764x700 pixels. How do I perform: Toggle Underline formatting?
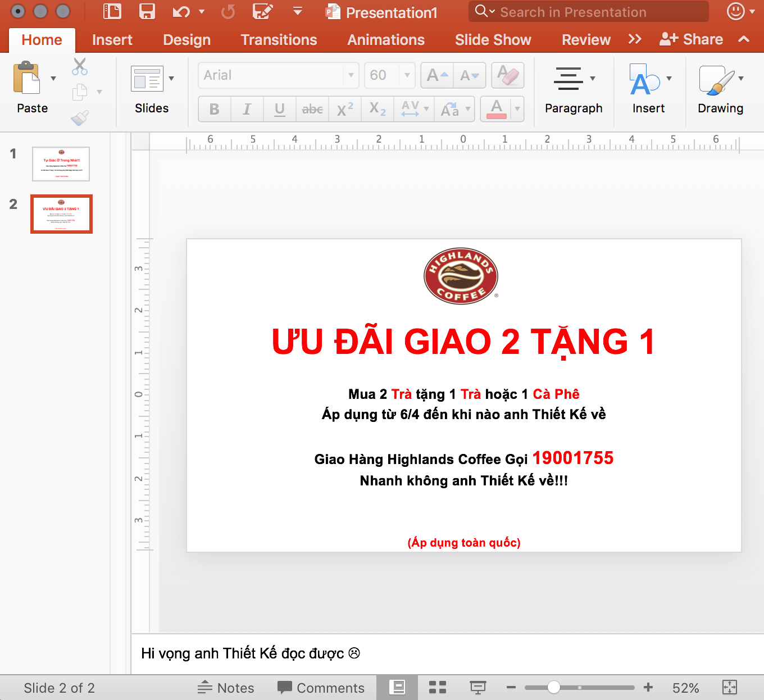coord(279,109)
